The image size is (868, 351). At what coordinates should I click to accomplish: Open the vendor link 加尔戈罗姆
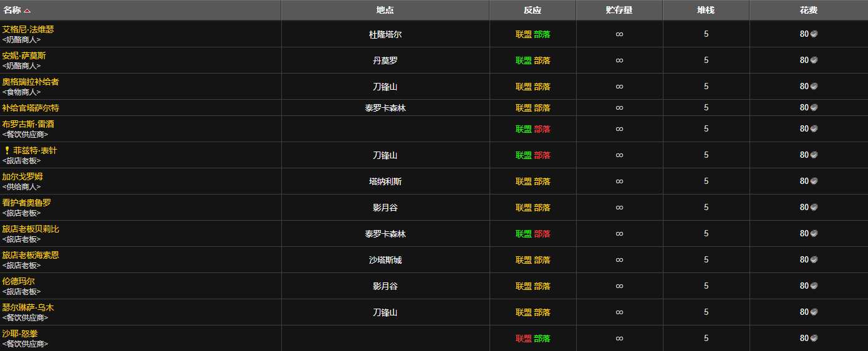click(x=22, y=176)
